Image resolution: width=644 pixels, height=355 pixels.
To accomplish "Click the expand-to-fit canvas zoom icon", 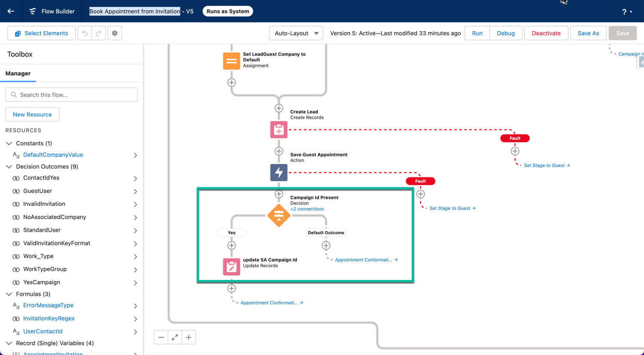I will 175,337.
